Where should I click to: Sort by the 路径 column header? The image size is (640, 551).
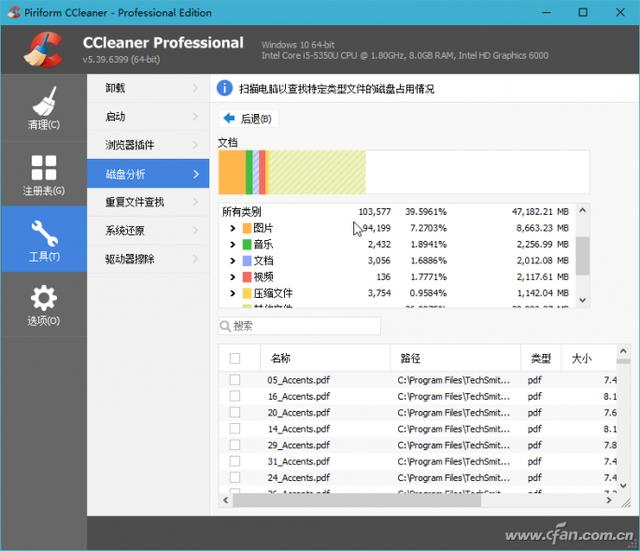tap(456, 358)
